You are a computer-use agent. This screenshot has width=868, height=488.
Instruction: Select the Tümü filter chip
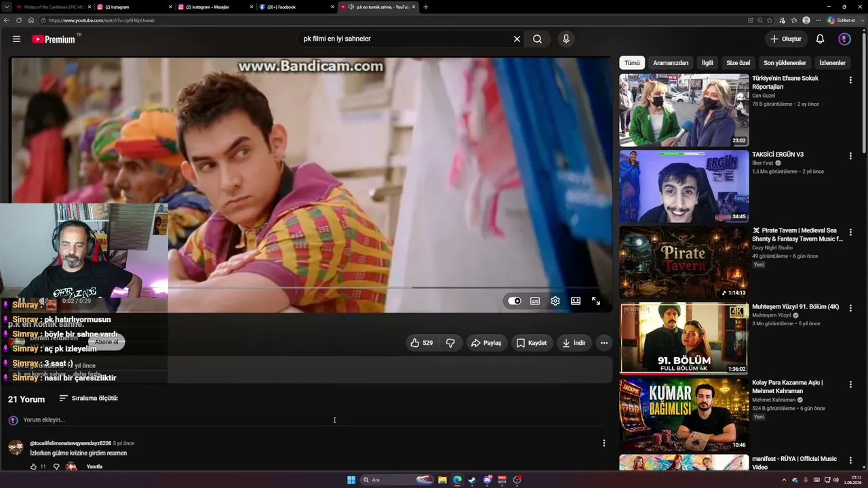(632, 63)
